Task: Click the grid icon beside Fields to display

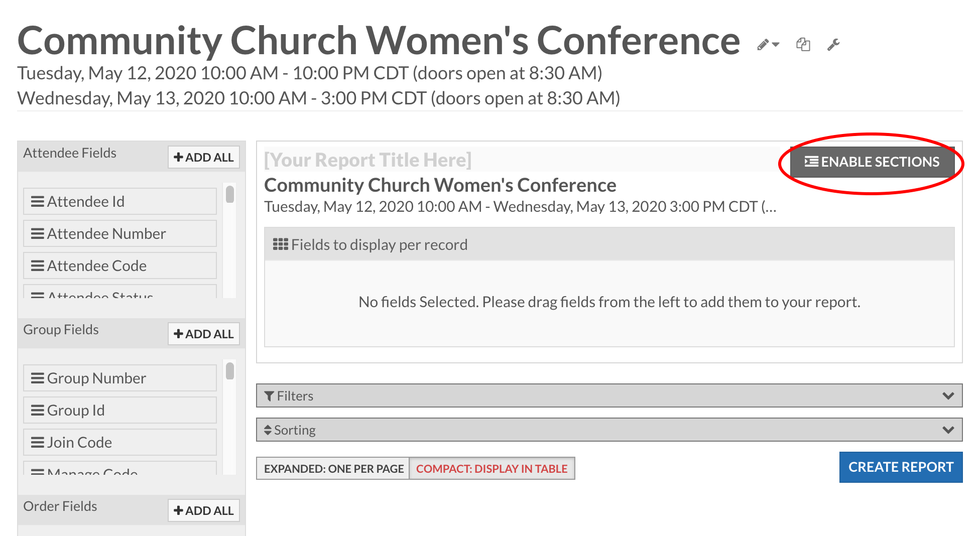Action: [x=280, y=244]
